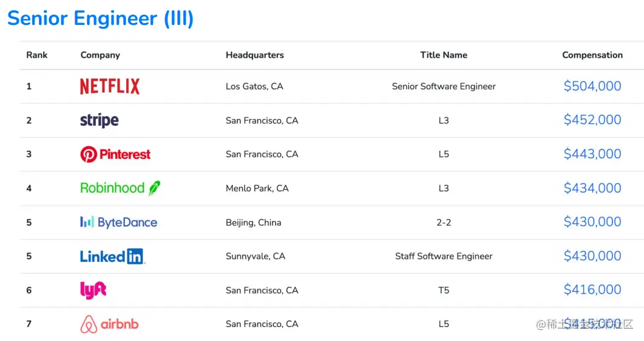This screenshot has width=644, height=341.
Task: Select the Company column header
Action: (x=100, y=55)
